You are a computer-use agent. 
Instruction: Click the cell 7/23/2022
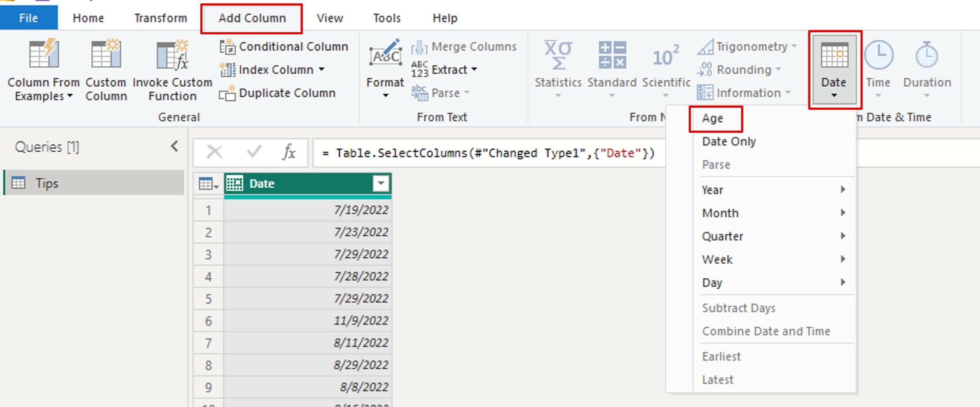(x=308, y=232)
